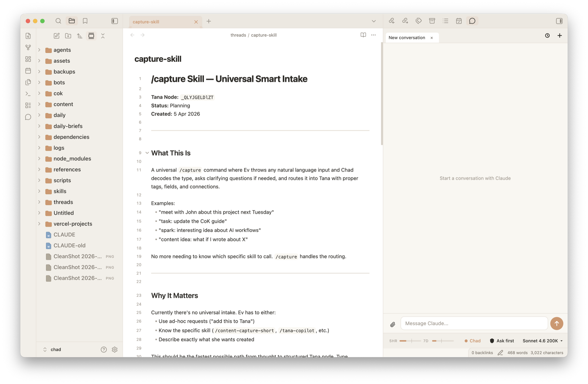588x384 pixels.
Task: Create new canvas from the ribbon
Action: click(28, 59)
